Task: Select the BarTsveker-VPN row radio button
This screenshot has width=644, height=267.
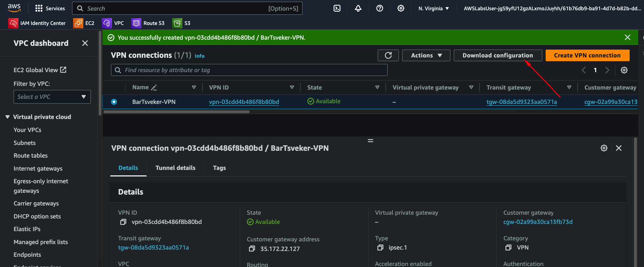Action: click(114, 102)
